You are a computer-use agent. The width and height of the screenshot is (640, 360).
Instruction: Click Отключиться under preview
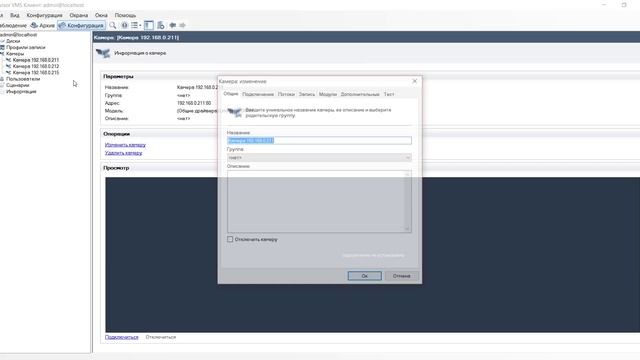pos(161,337)
